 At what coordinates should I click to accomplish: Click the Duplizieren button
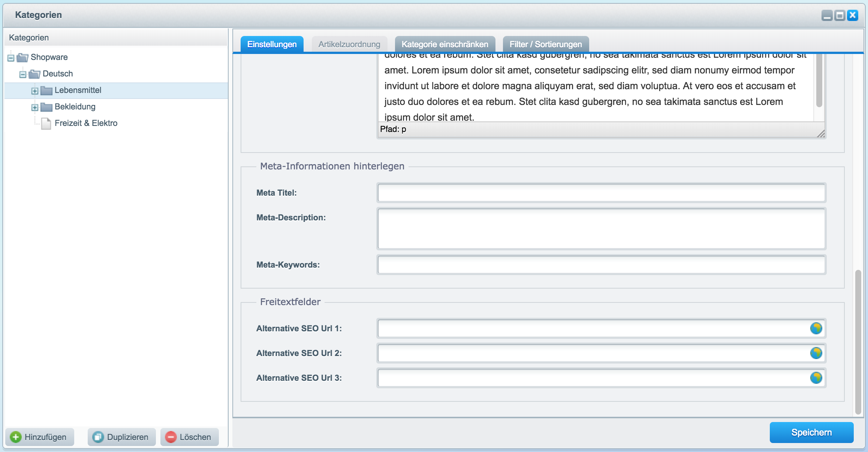coord(121,437)
